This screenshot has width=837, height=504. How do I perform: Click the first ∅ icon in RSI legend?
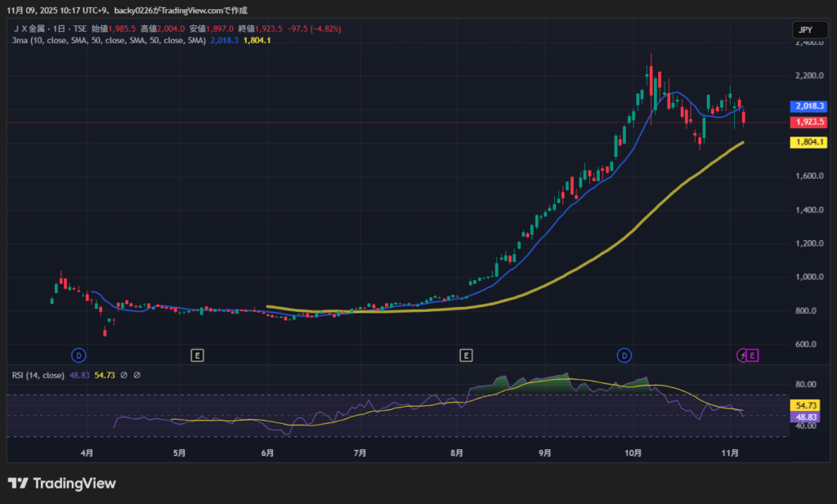(123, 376)
